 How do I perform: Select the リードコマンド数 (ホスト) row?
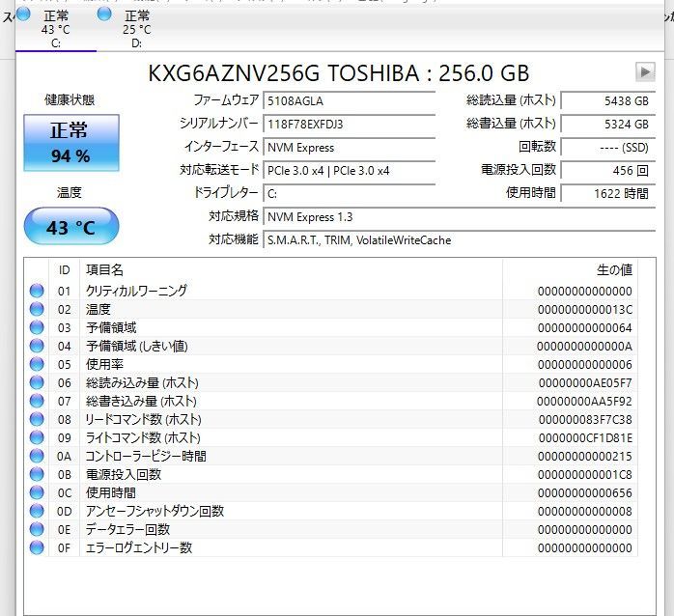[x=331, y=420]
